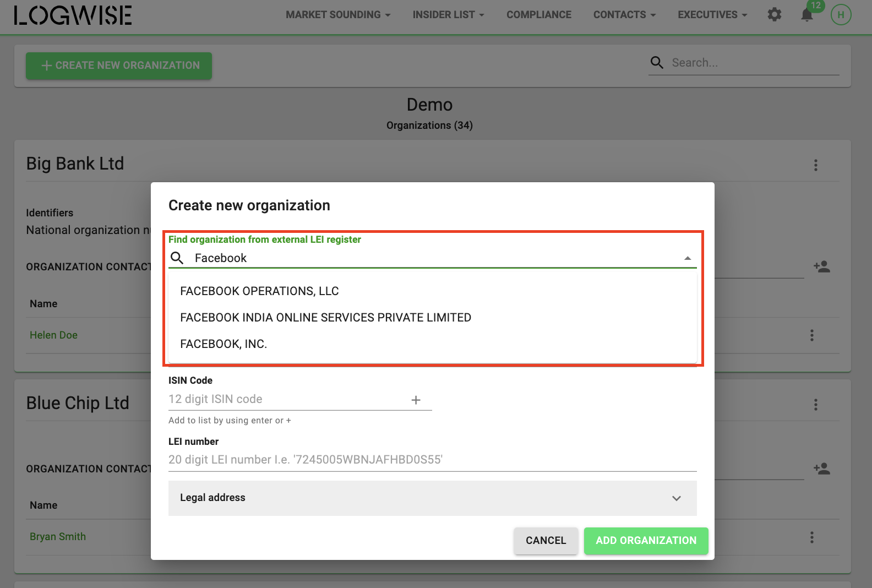Screen dimensions: 872x588
Task: Click the search magnifier beside Search field
Action: (657, 62)
